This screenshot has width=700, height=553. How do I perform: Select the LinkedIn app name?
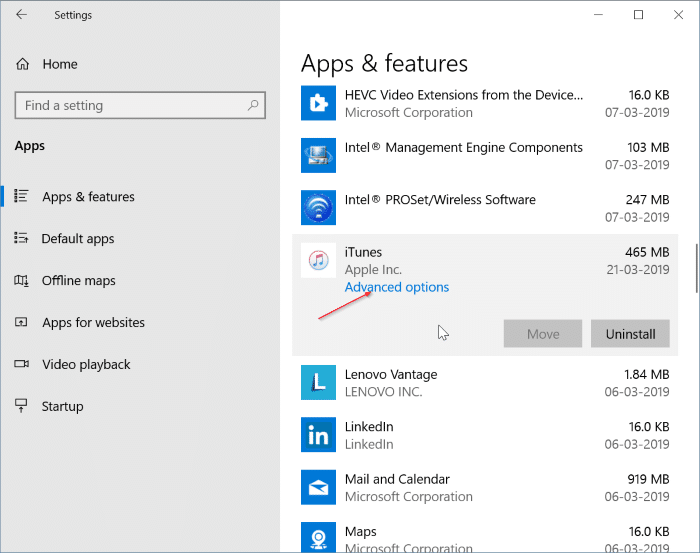pos(369,427)
